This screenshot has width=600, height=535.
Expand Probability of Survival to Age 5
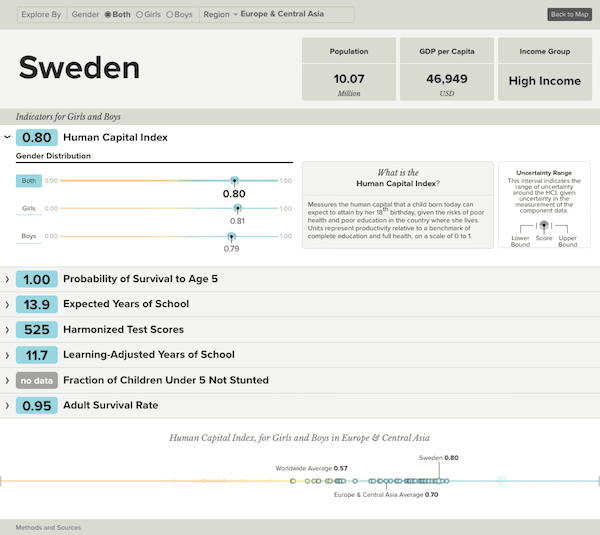pyautogui.click(x=7, y=279)
